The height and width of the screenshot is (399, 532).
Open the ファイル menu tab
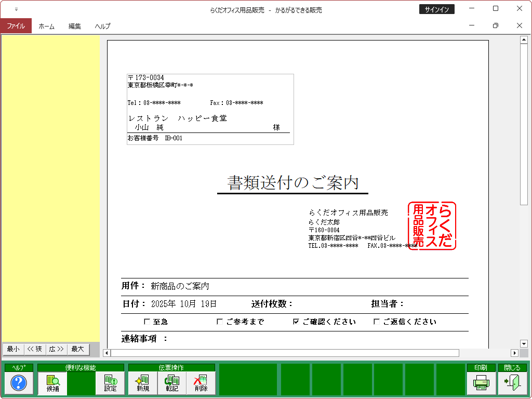[x=16, y=26]
